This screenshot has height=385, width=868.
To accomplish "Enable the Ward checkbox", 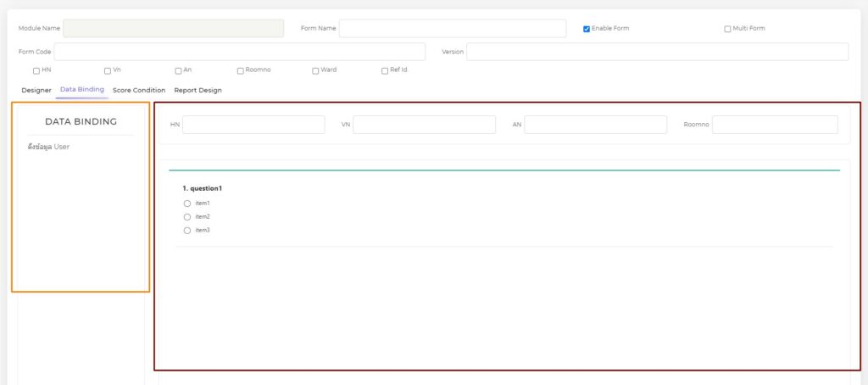I will point(315,70).
